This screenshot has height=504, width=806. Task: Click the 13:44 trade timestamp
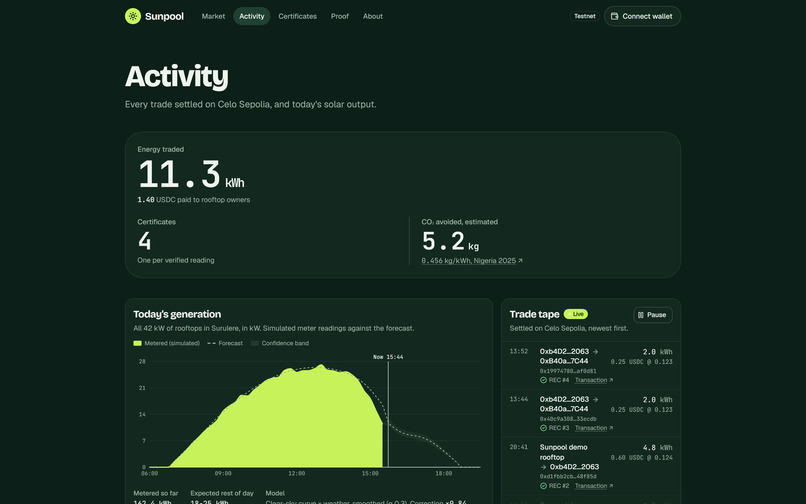click(519, 400)
